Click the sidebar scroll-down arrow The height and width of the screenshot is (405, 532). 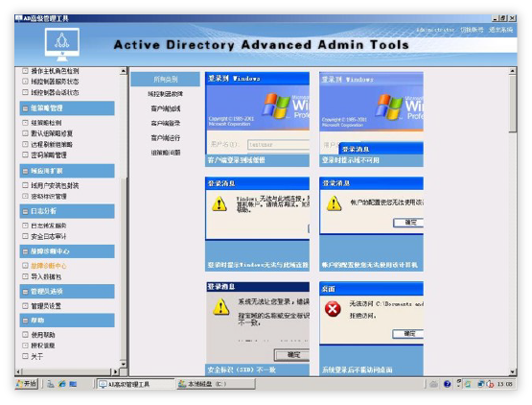click(x=123, y=364)
